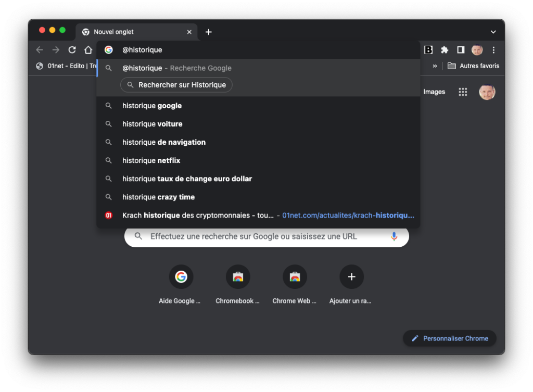Open the 01net - Edito bookmark

[x=66, y=66]
